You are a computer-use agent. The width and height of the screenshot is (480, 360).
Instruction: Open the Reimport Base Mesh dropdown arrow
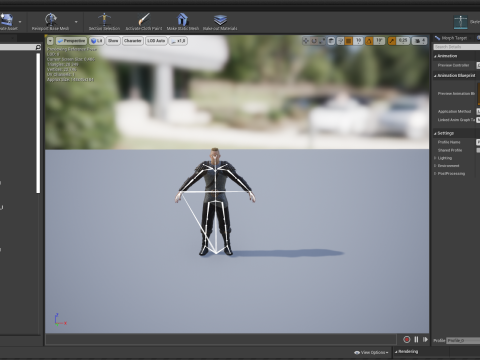click(x=76, y=22)
